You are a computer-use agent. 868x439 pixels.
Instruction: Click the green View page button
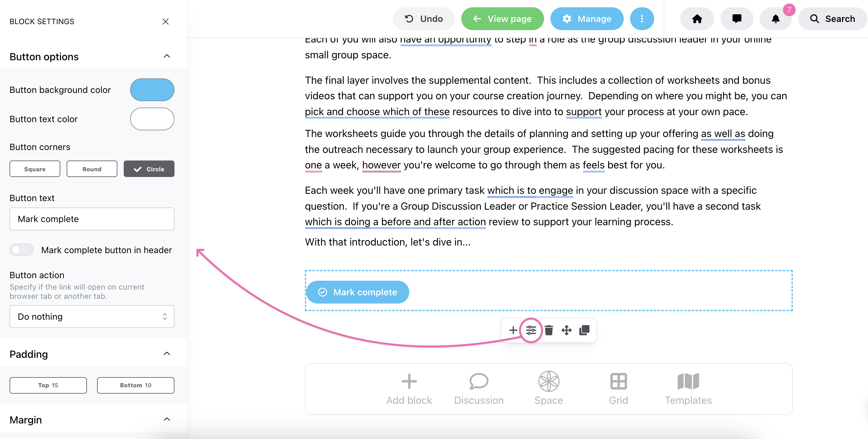[x=503, y=19]
